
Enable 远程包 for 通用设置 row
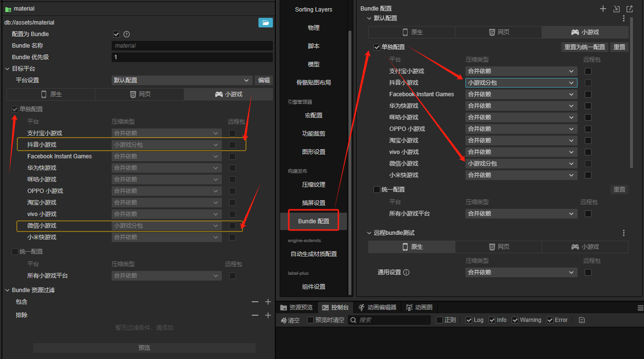[588, 272]
